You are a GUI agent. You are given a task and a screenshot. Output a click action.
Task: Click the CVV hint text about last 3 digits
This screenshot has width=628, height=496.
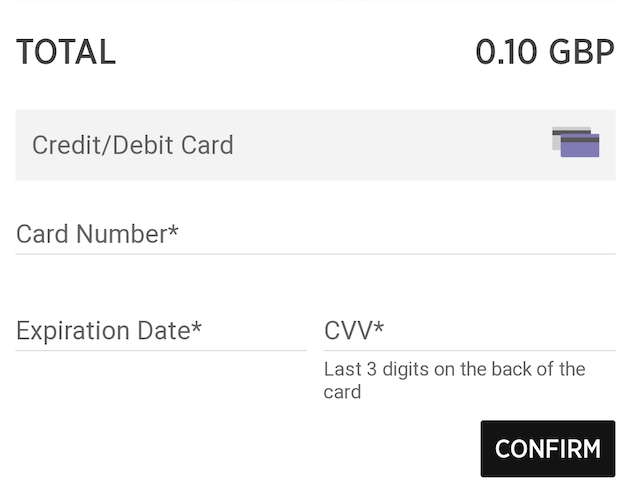pos(454,380)
